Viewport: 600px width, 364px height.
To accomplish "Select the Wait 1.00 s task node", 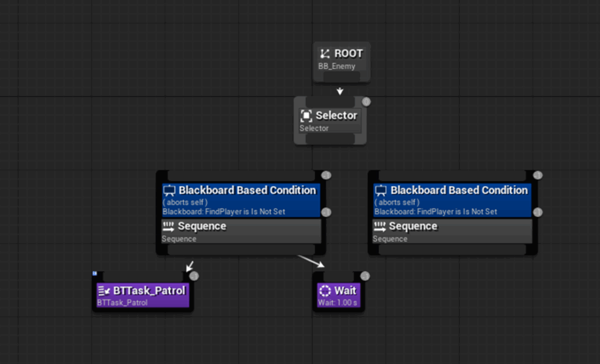I will click(345, 291).
